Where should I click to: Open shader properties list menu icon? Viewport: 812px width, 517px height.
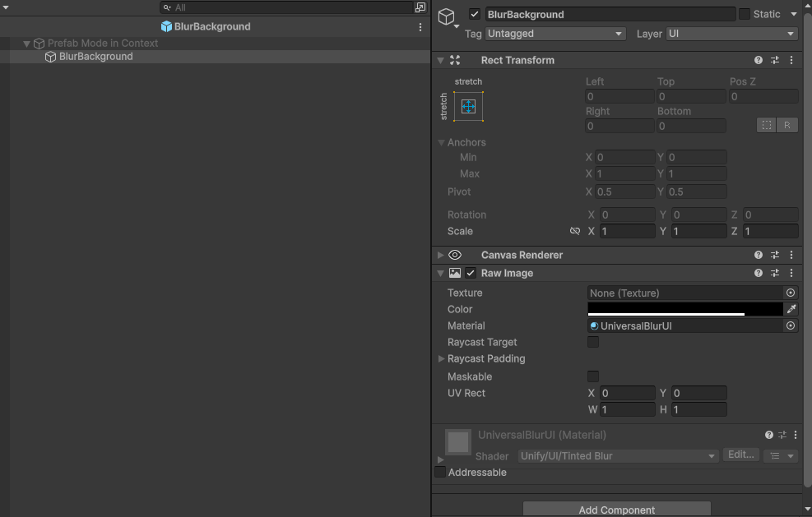point(781,456)
